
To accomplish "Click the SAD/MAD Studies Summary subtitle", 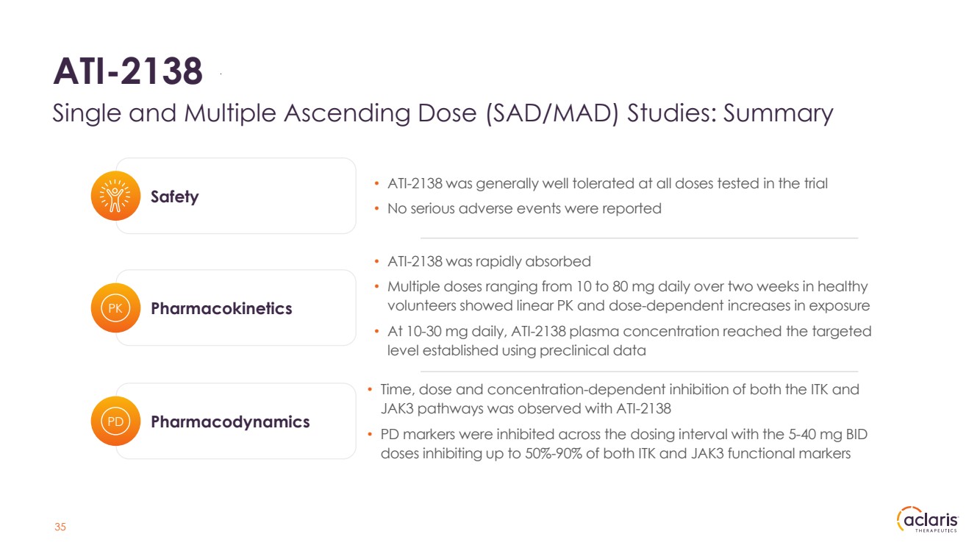I will click(x=443, y=113).
